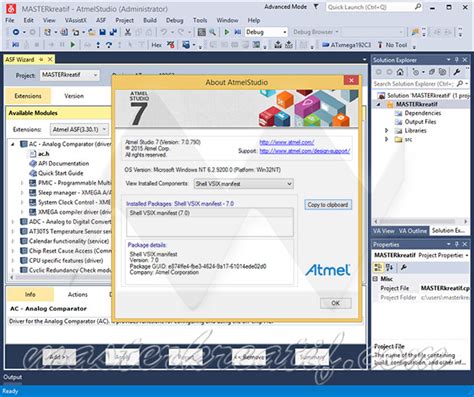This screenshot has height=397, width=474.
Task: Collapse the MASTERkreatif project node
Action: 378,104
